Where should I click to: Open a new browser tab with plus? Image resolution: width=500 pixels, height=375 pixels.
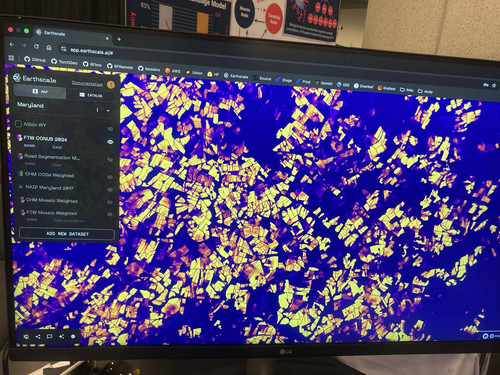point(119,39)
